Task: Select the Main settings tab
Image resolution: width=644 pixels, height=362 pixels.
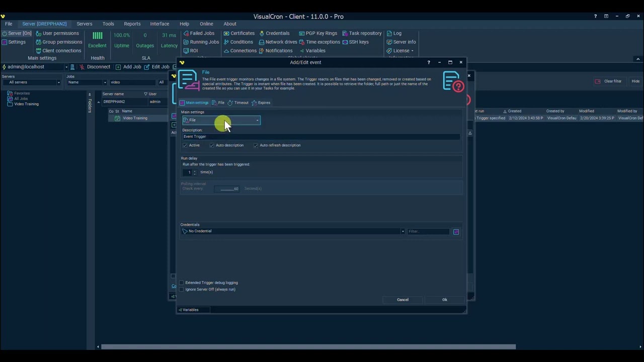Action: (194, 103)
